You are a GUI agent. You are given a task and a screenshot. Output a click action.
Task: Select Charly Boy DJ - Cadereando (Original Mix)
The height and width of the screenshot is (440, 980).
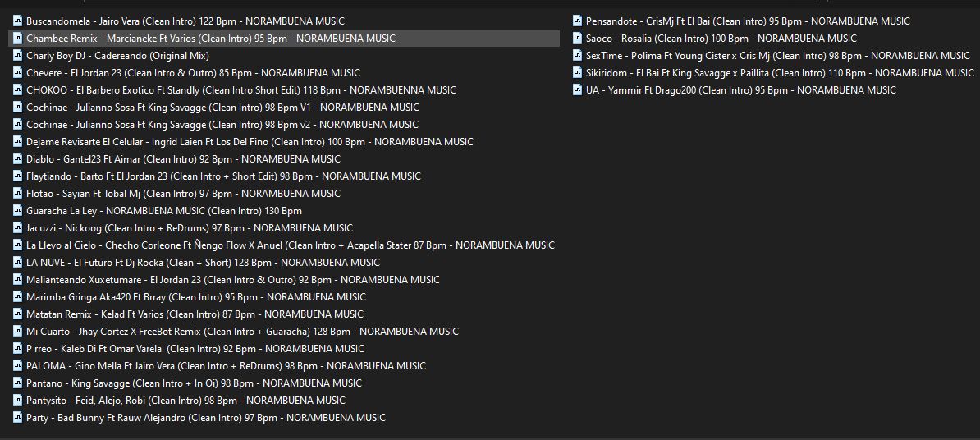(117, 56)
